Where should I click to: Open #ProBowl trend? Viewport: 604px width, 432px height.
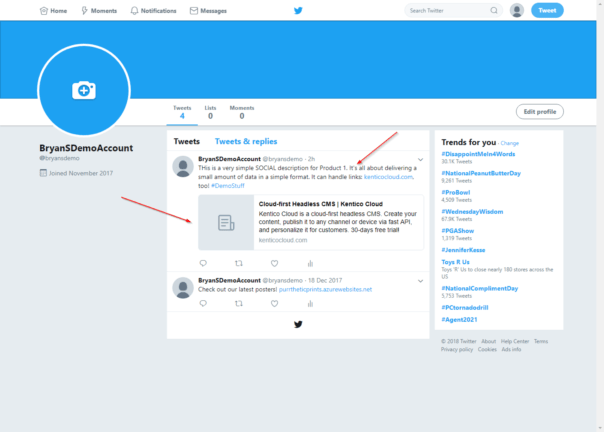(x=456, y=192)
